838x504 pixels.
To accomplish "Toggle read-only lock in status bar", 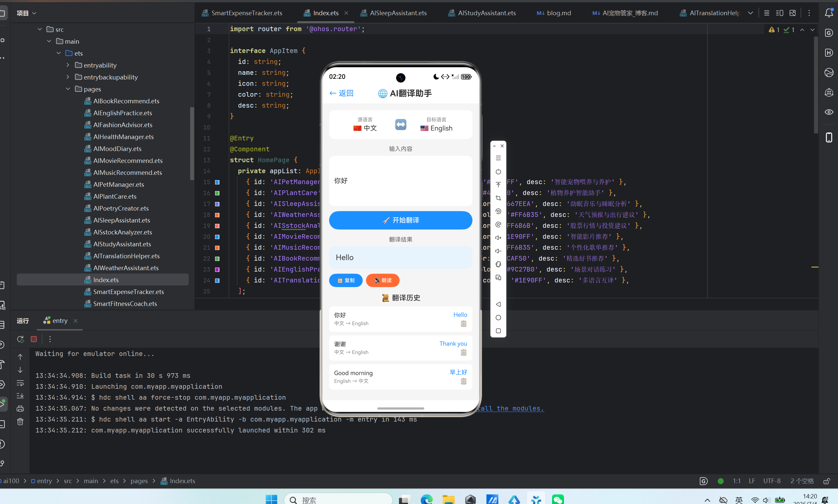I will (827, 481).
